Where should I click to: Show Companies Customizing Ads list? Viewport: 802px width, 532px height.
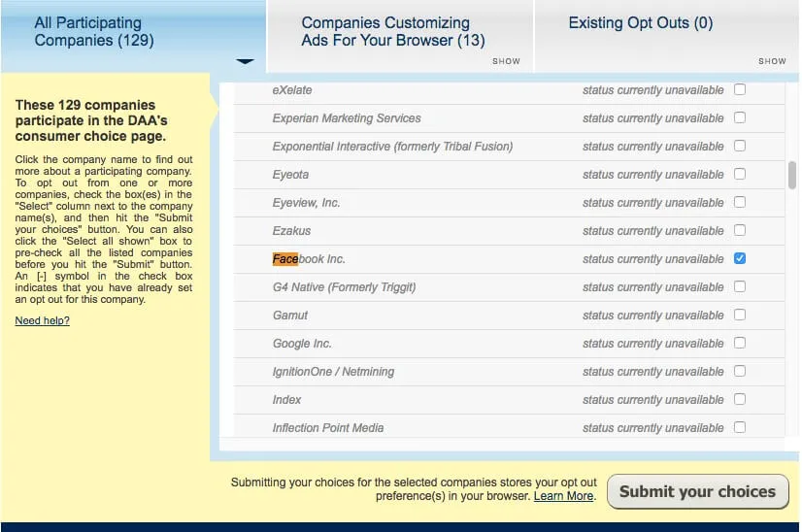point(506,61)
